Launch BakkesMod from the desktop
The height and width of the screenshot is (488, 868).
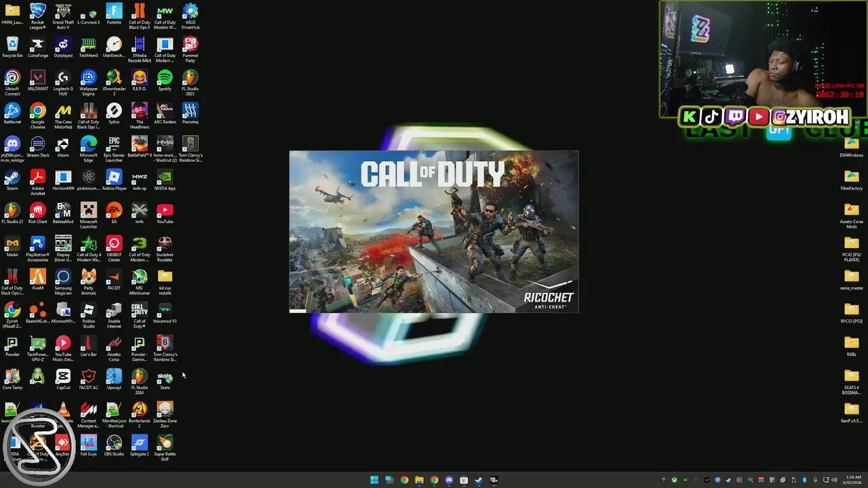63,213
